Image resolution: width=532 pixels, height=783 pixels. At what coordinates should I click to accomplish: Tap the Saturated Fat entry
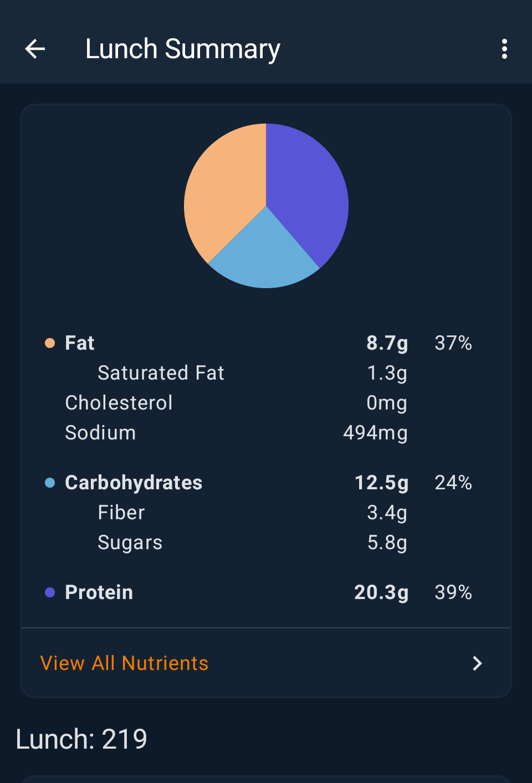[x=161, y=373]
